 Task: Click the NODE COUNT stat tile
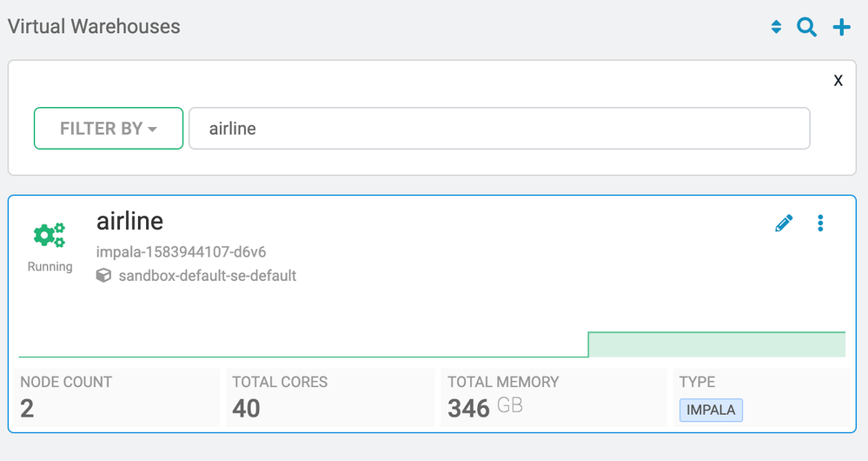point(117,398)
